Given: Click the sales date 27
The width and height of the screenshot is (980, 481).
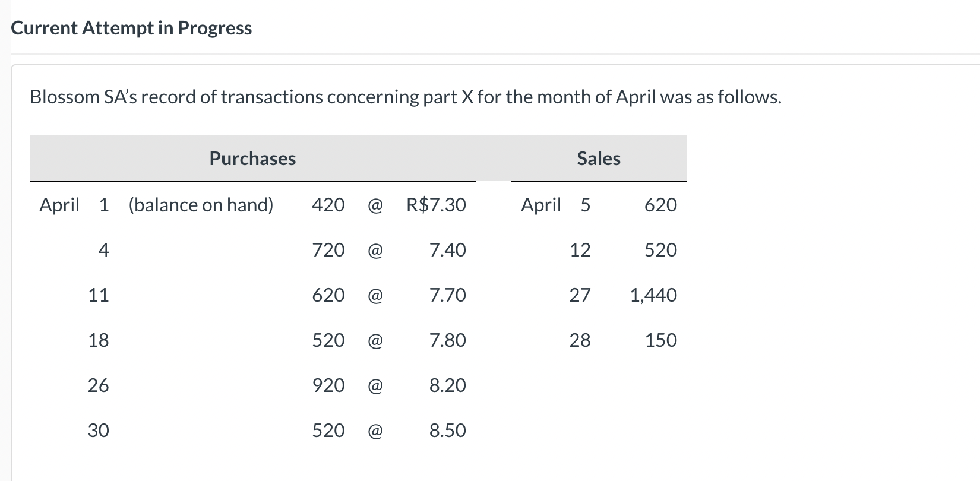Looking at the screenshot, I should [580, 295].
